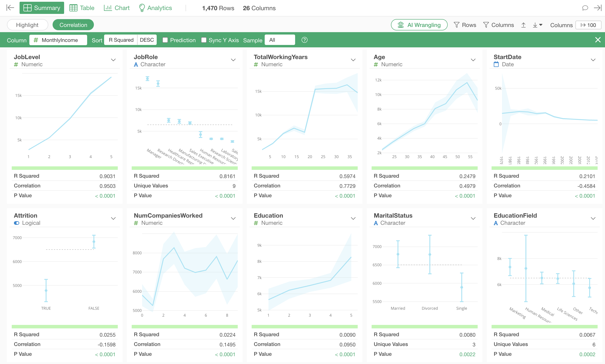This screenshot has height=364, width=605.
Task: Click the collapse left panel arrow icon
Action: point(10,8)
